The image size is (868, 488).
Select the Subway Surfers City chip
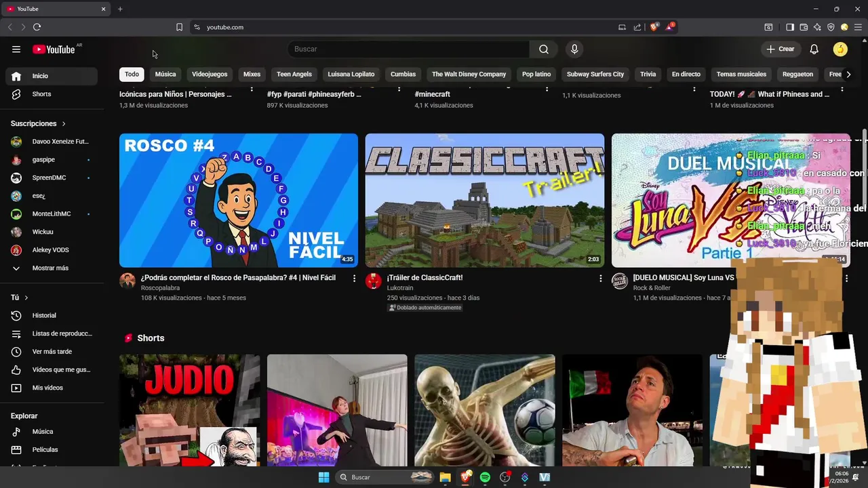595,74
